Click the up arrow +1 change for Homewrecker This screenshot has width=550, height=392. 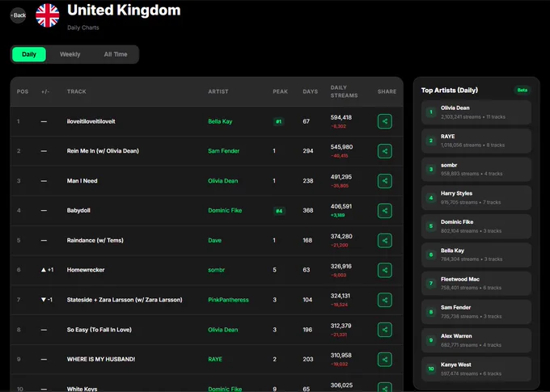[x=48, y=270]
